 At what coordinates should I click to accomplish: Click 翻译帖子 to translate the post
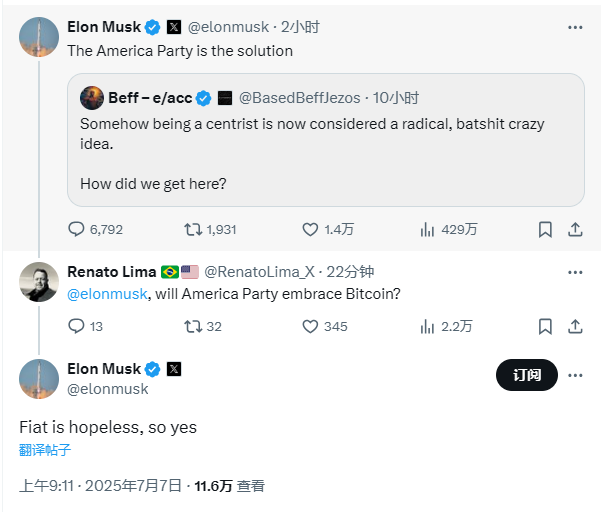coord(45,450)
